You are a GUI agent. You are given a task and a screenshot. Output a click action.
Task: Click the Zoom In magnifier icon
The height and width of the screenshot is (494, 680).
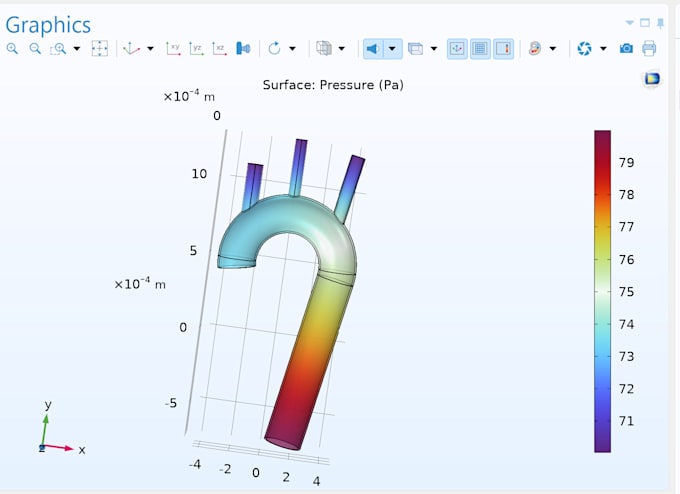click(12, 49)
